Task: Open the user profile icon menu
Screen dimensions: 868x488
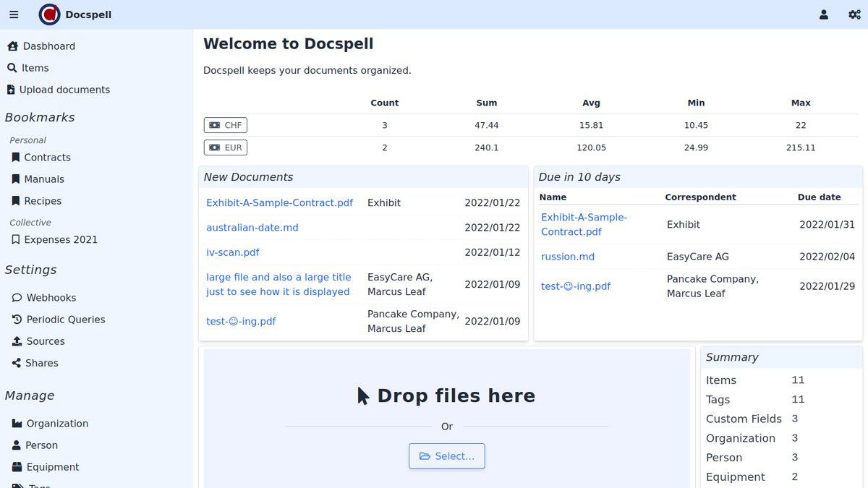Action: pos(824,14)
